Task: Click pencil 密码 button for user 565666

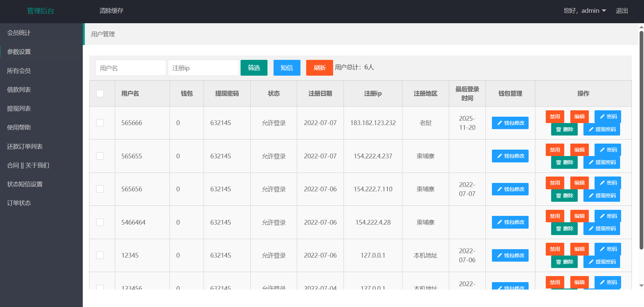Action: tap(608, 117)
